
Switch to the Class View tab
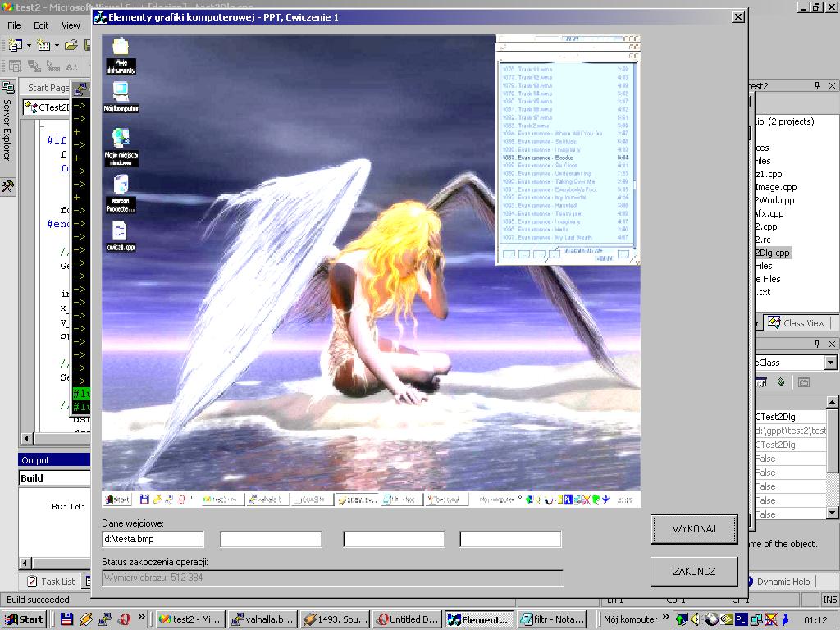[x=797, y=323]
